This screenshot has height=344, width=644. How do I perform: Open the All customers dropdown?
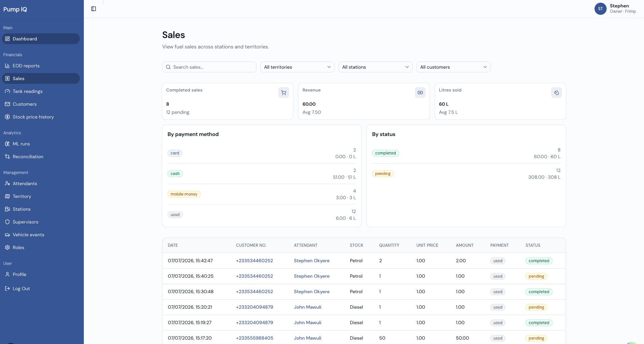(453, 67)
